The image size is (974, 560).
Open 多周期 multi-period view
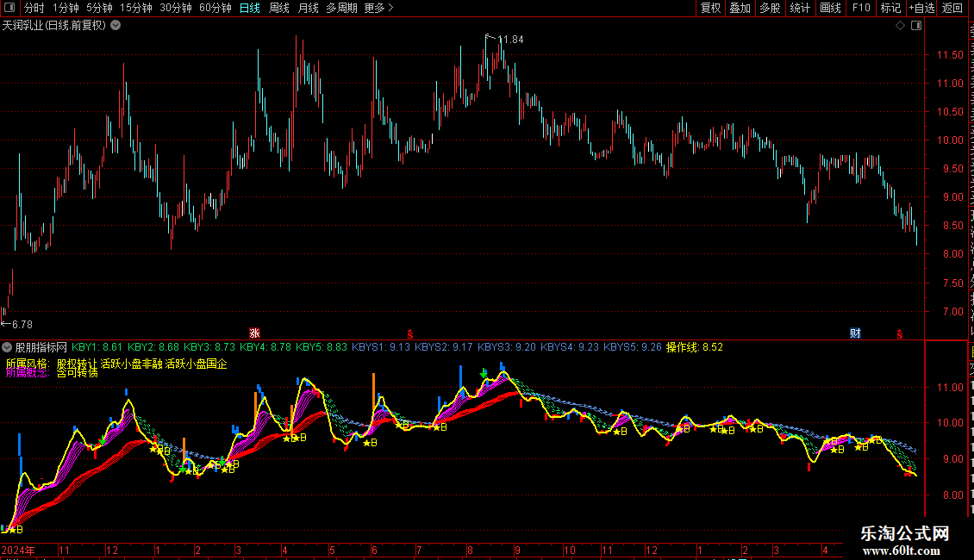[341, 8]
